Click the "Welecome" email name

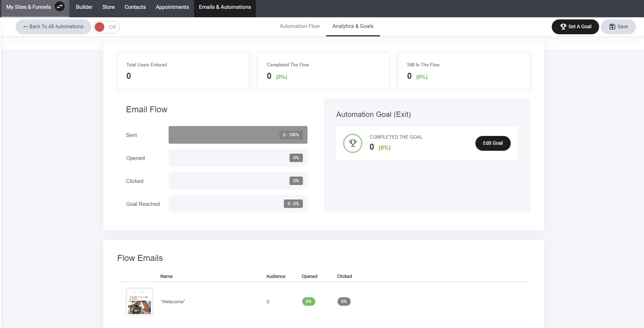click(x=173, y=302)
